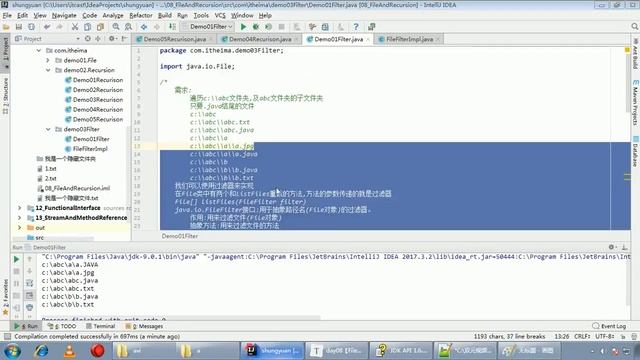Click the Back navigation arrow
The width and height of the screenshot is (640, 360).
[x=144, y=27]
